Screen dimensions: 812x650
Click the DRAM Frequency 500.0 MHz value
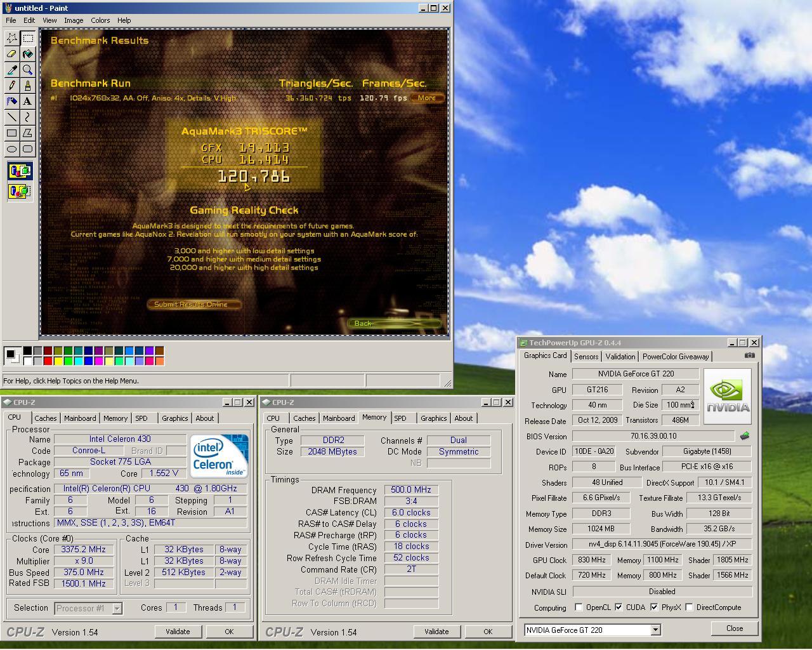411,490
